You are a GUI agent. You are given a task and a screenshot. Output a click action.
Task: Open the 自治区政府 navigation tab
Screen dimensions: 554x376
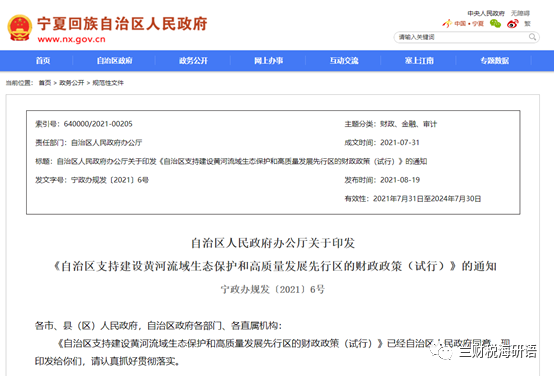[114, 61]
